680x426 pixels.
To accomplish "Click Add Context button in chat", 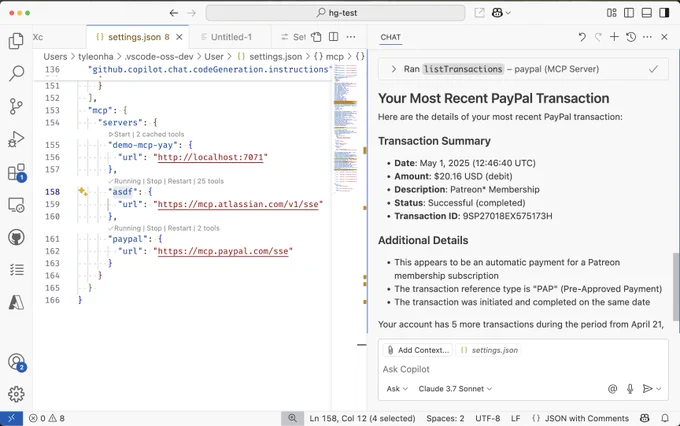I will coord(418,350).
